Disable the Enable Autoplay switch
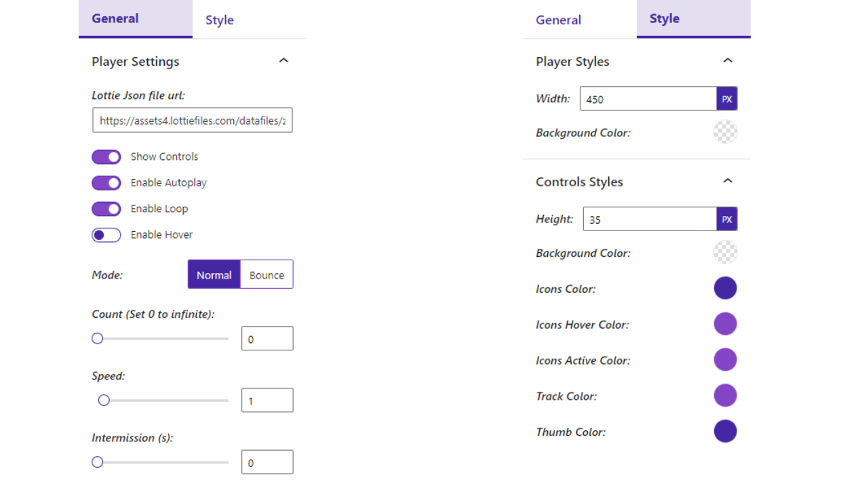 (106, 183)
